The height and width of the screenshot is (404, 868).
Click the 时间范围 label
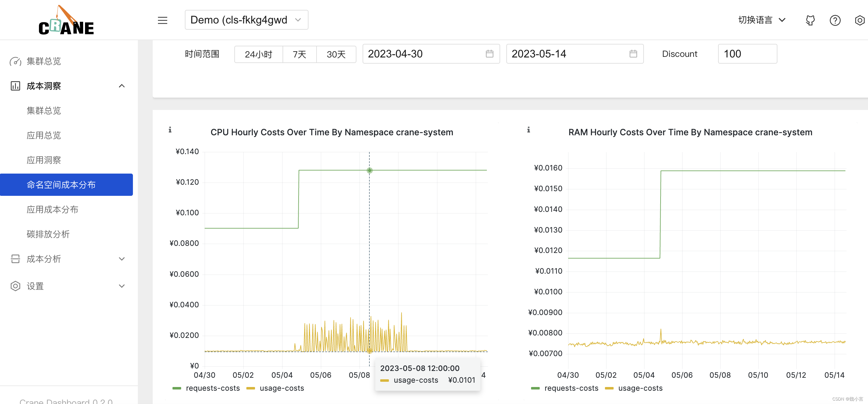click(202, 54)
